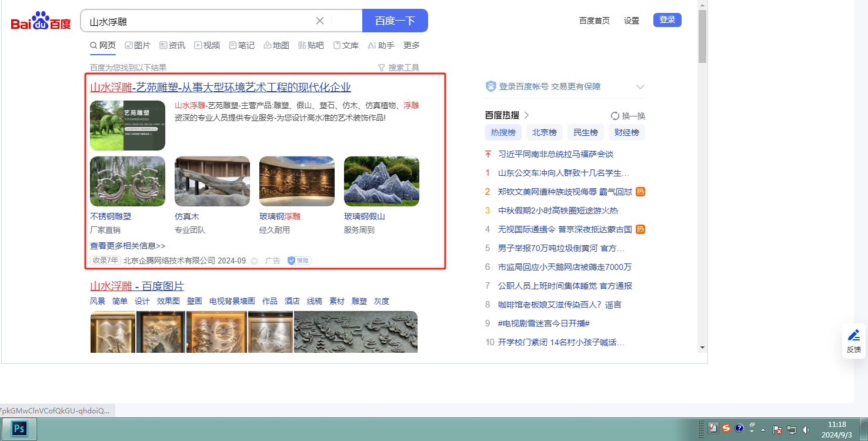Select the 风景 image filter

point(98,301)
